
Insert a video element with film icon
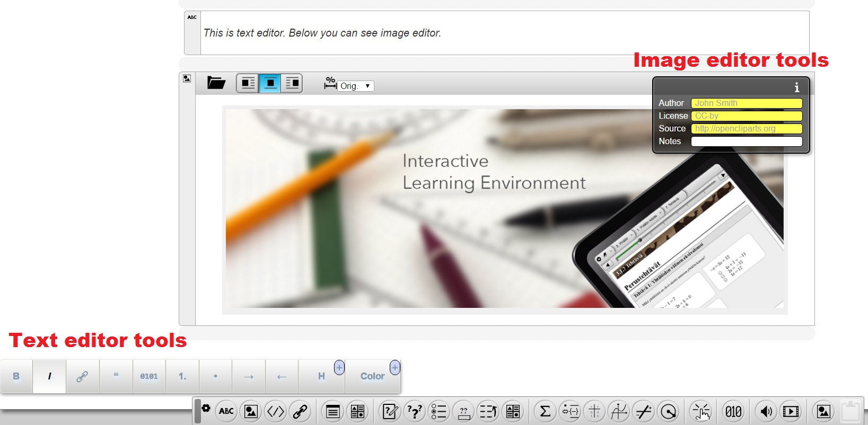tap(791, 411)
